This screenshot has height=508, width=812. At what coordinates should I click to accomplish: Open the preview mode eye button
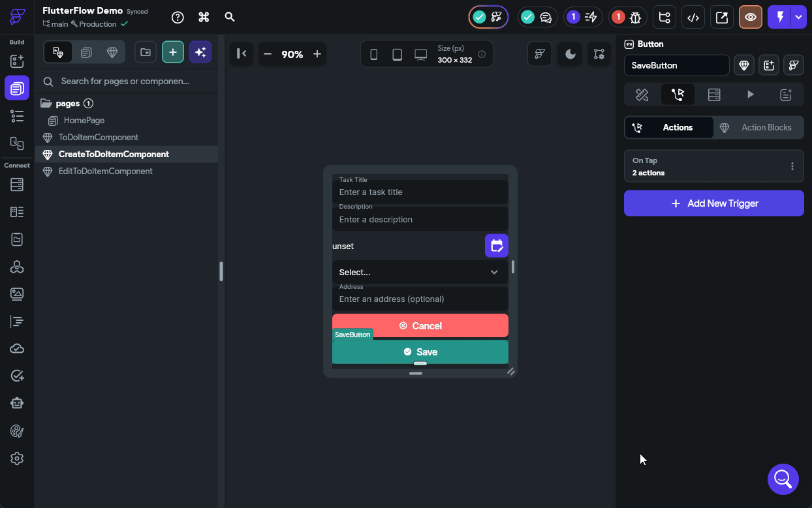click(751, 17)
